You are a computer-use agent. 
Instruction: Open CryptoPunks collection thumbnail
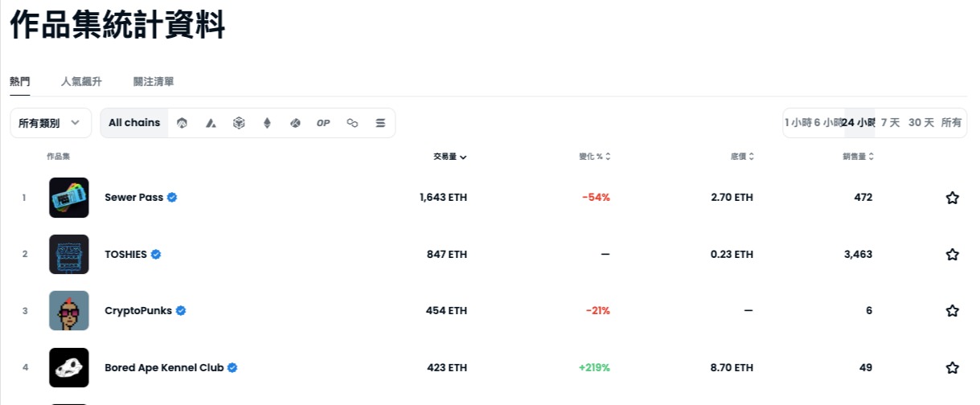[x=69, y=311]
